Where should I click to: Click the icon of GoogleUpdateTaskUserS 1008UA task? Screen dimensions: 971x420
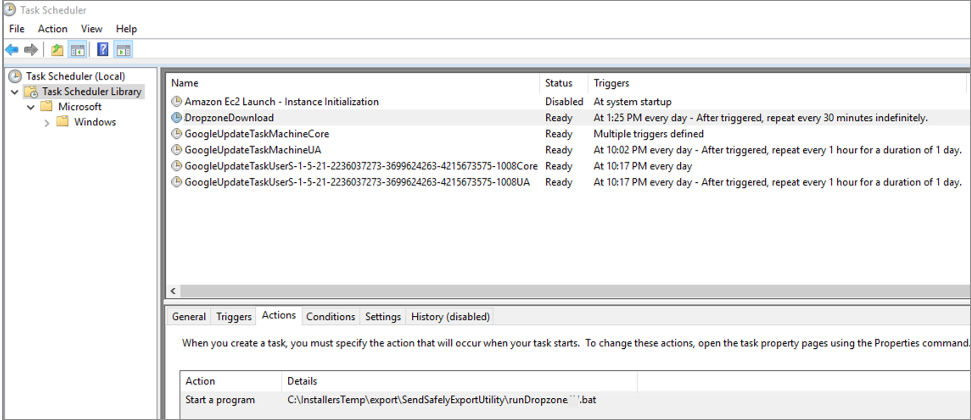tap(176, 182)
